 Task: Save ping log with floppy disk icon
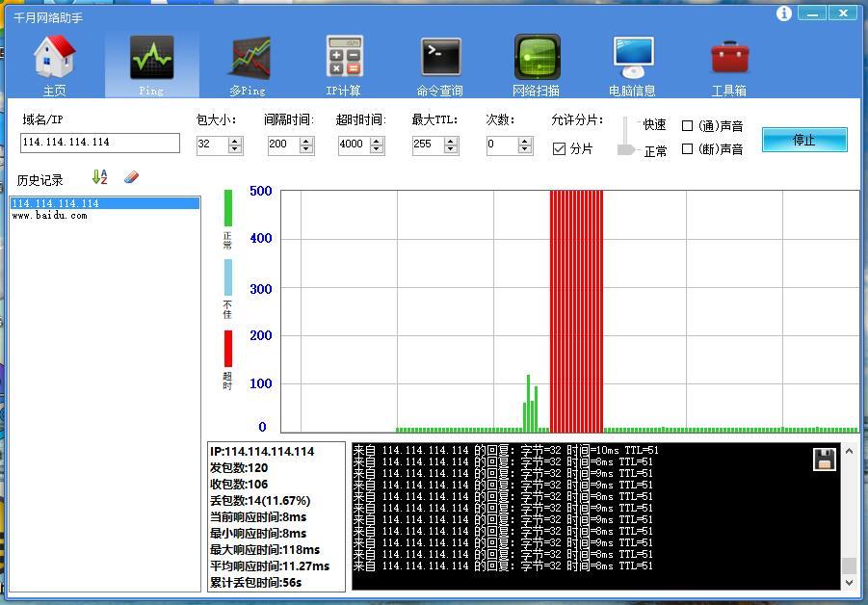[x=825, y=460]
